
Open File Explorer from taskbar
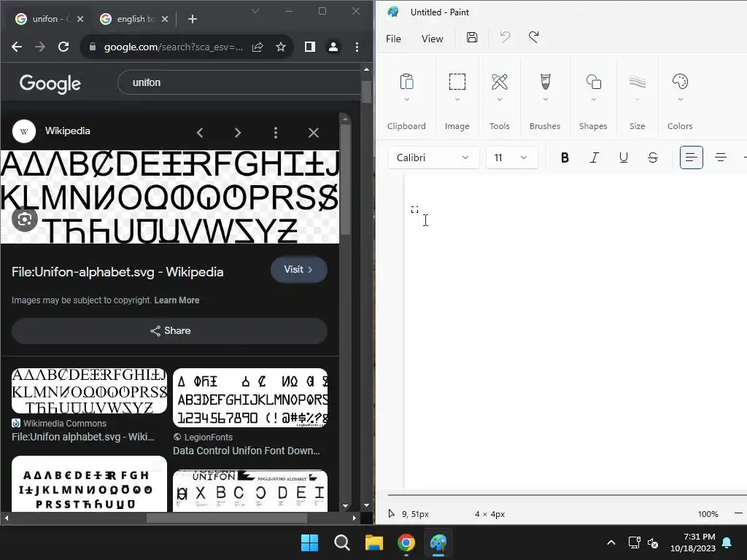tap(374, 542)
